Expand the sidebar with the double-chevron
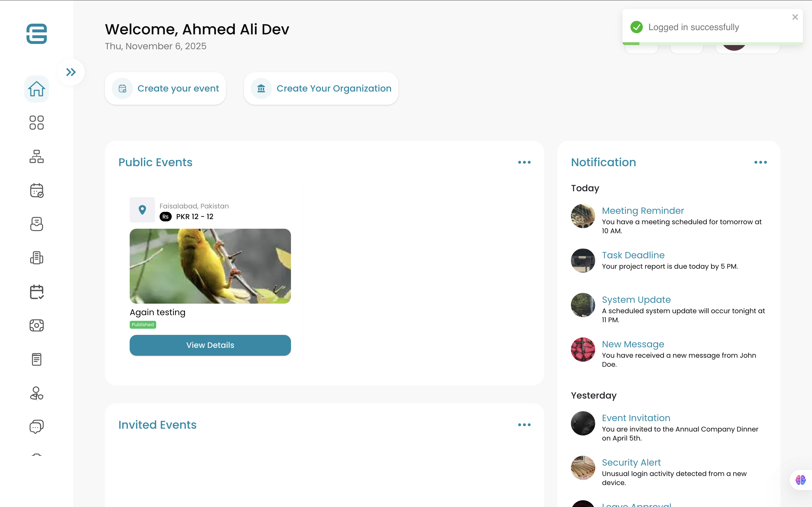The width and height of the screenshot is (812, 507). pos(71,72)
